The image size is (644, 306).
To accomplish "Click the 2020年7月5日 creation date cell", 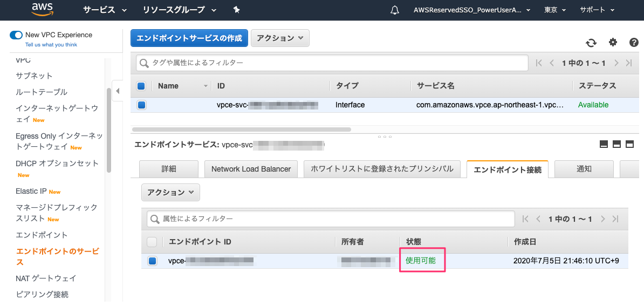I will coord(566,261).
